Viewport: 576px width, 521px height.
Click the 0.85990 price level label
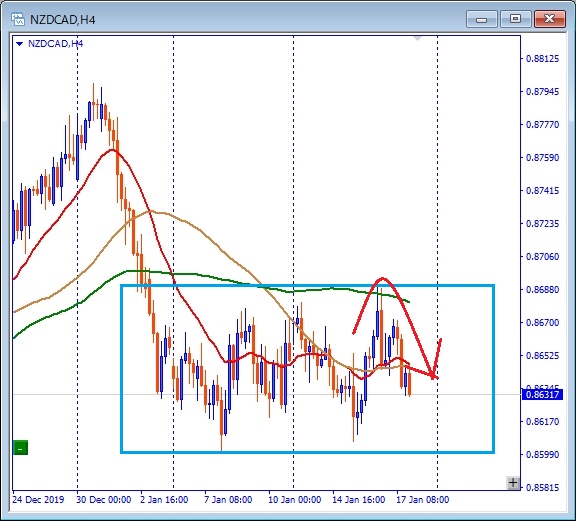coord(543,454)
